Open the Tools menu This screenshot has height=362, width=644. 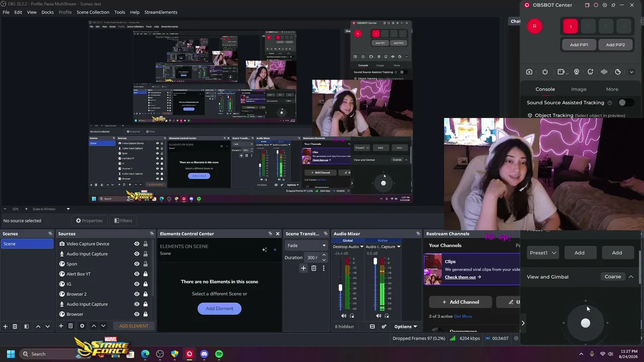point(120,12)
